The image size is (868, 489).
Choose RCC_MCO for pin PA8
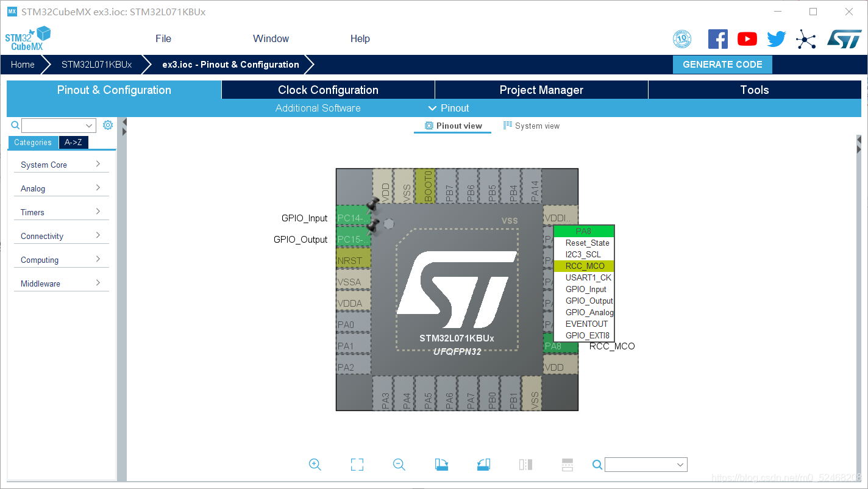point(584,266)
